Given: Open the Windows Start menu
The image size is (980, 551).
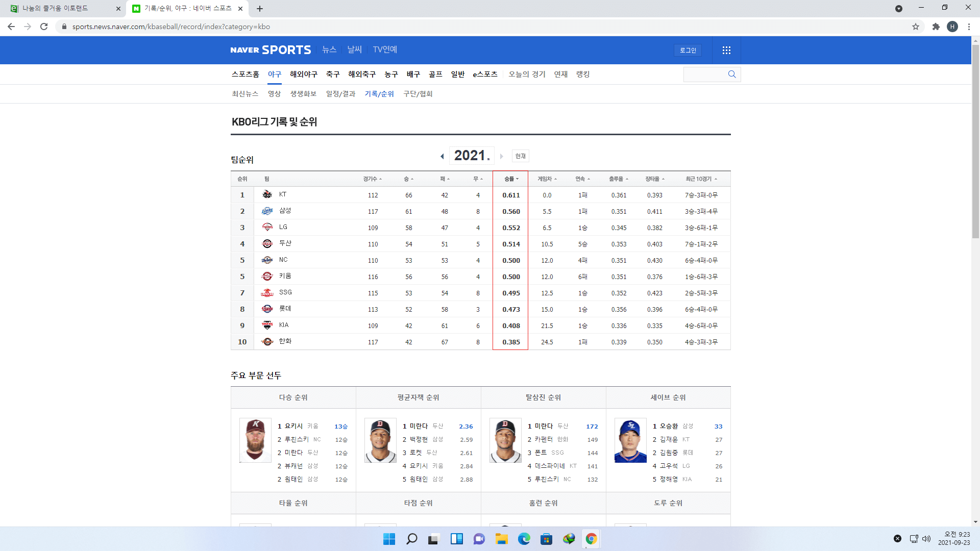Looking at the screenshot, I should [x=389, y=539].
